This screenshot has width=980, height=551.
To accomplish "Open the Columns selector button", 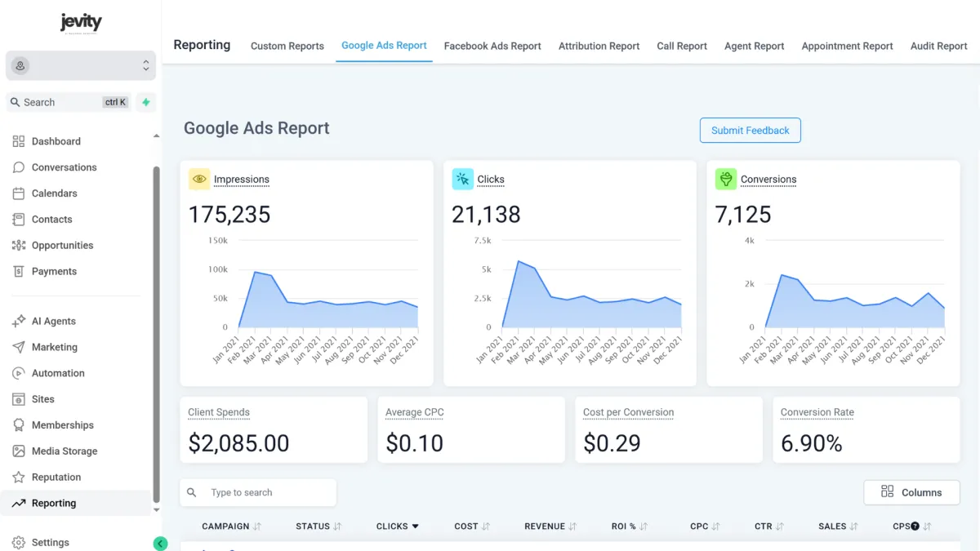I will coord(911,492).
